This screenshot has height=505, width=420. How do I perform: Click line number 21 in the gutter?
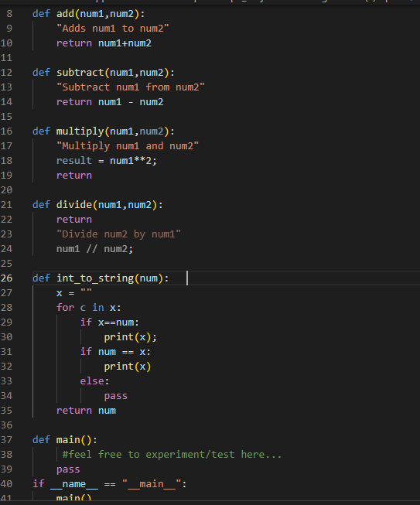pos(6,205)
